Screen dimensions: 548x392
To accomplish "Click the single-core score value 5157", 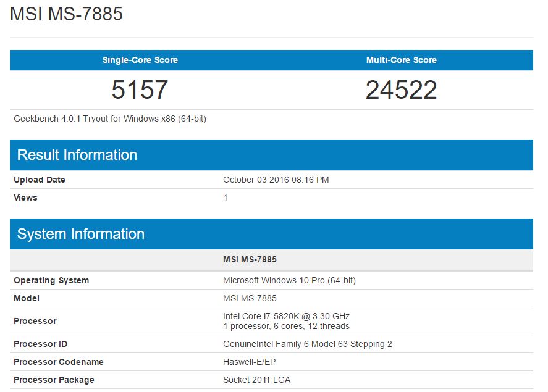I will 140,90.
